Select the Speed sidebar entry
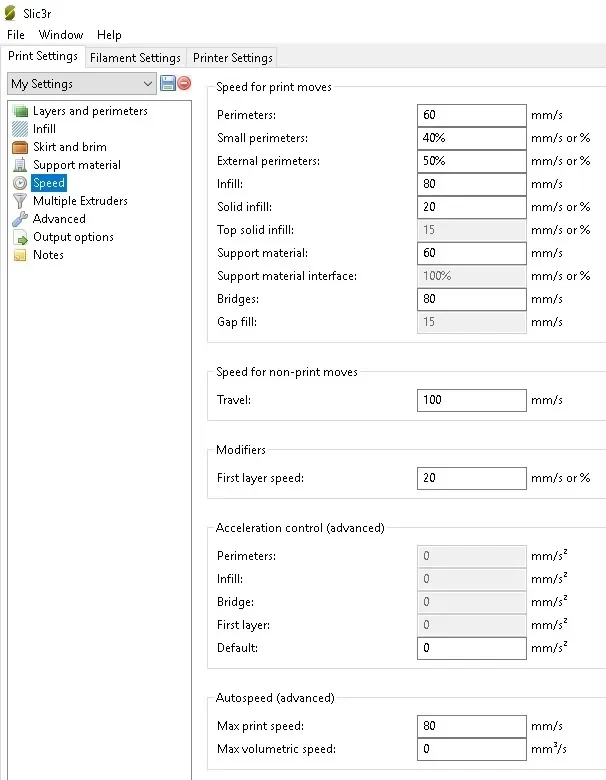606x780 pixels. tap(49, 183)
